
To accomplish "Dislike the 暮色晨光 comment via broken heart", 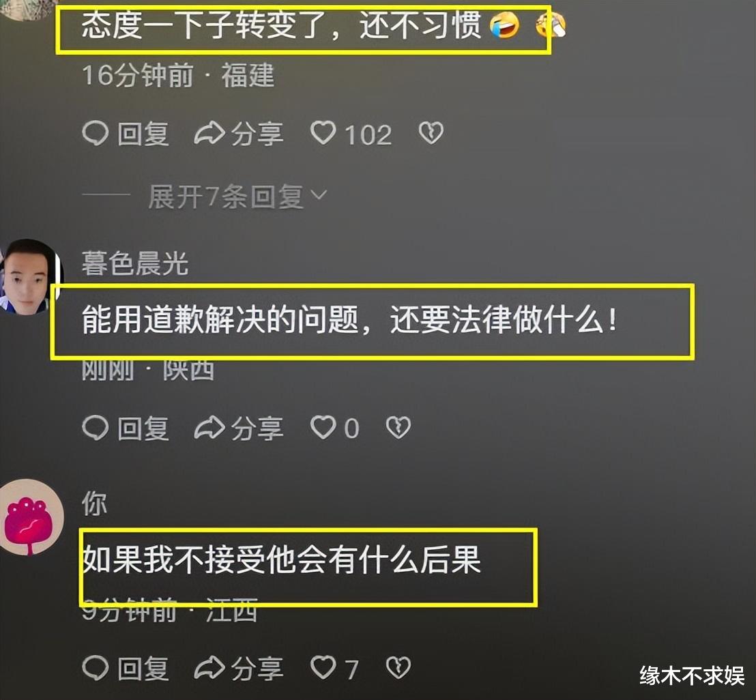I will pos(398,427).
